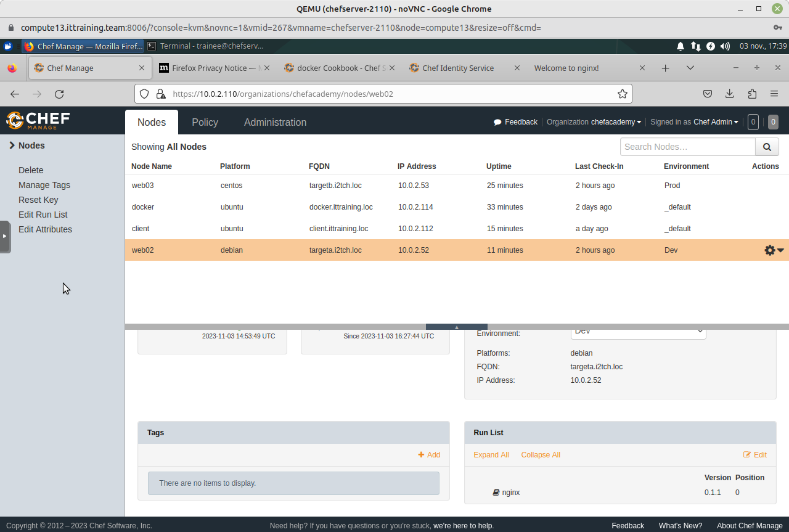Click Reset Key in the sidebar
The width and height of the screenshot is (789, 532).
click(38, 200)
